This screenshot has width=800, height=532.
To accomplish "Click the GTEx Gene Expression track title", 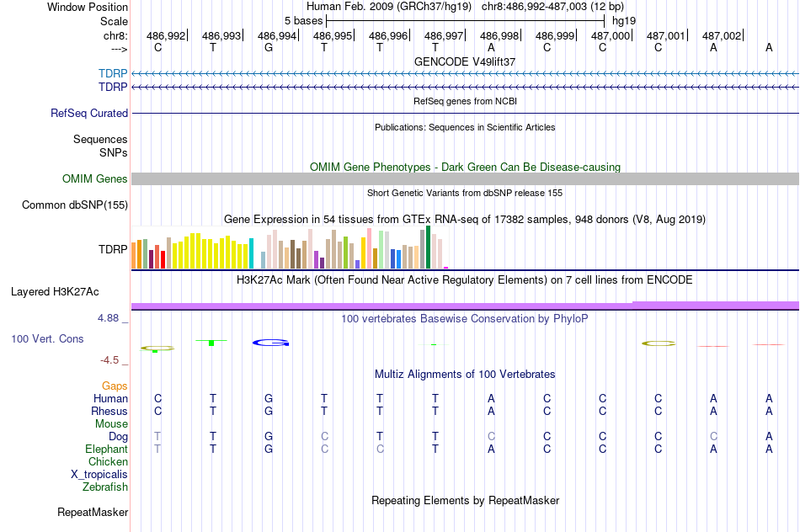I will point(465,220).
